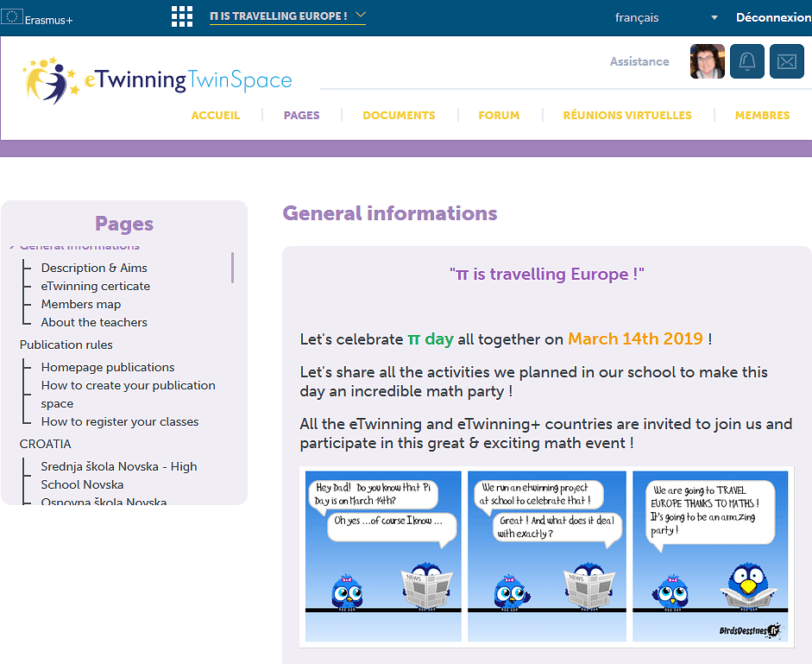
Task: Click the Erasmus+ EU flag logo
Action: coord(12,18)
